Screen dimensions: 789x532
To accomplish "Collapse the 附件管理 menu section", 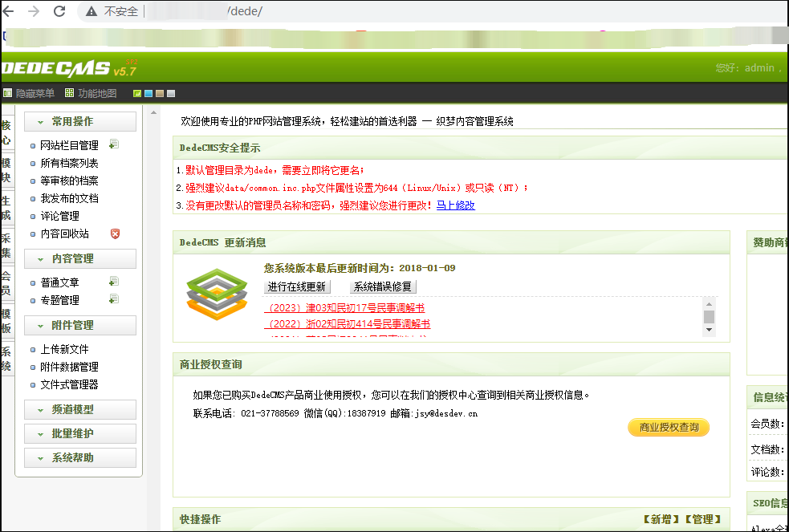I will [x=80, y=325].
